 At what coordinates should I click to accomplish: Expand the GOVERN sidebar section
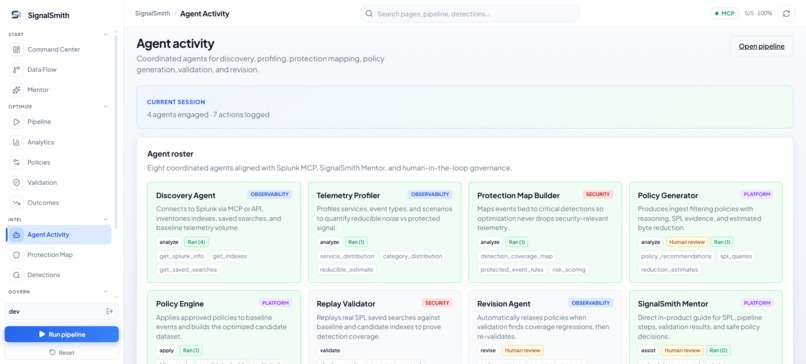tap(105, 292)
